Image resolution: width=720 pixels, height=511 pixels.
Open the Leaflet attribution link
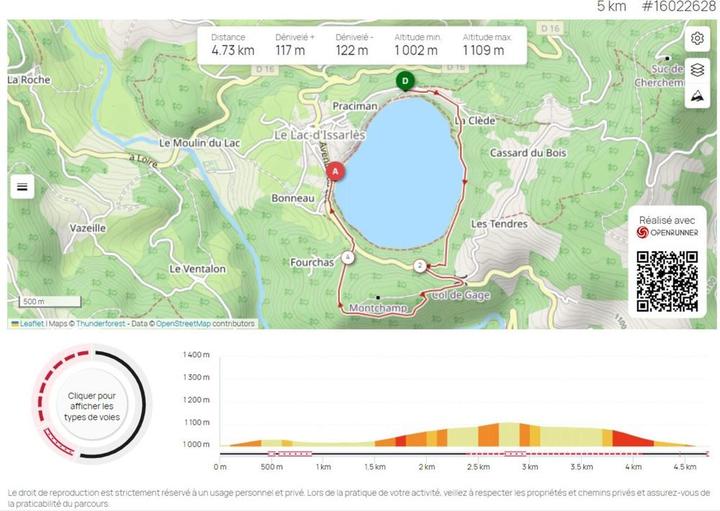tap(30, 323)
